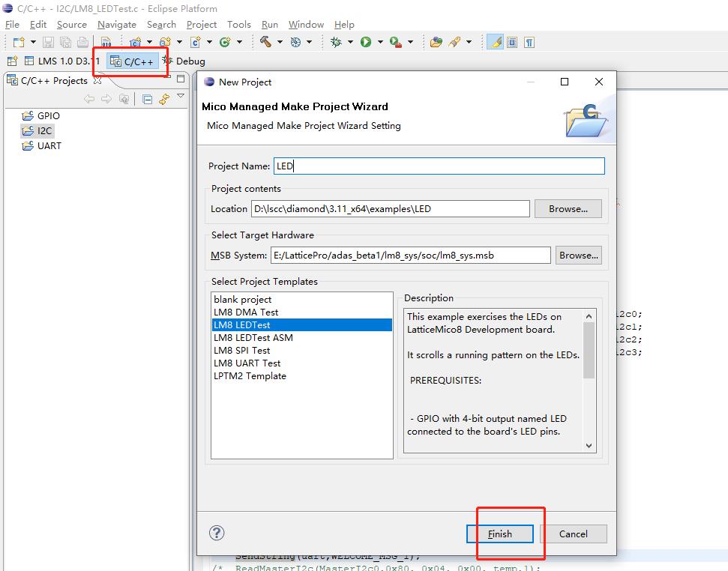Click the MSB System path field
The width and height of the screenshot is (728, 571).
tap(411, 255)
